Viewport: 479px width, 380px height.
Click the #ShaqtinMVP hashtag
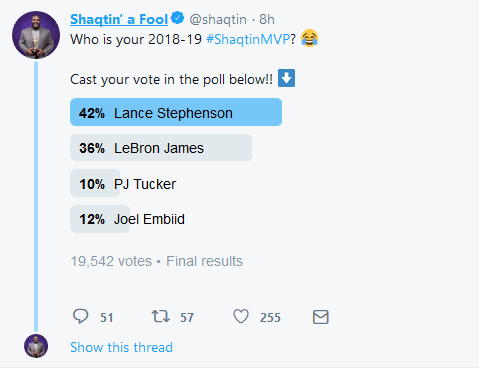(x=248, y=39)
